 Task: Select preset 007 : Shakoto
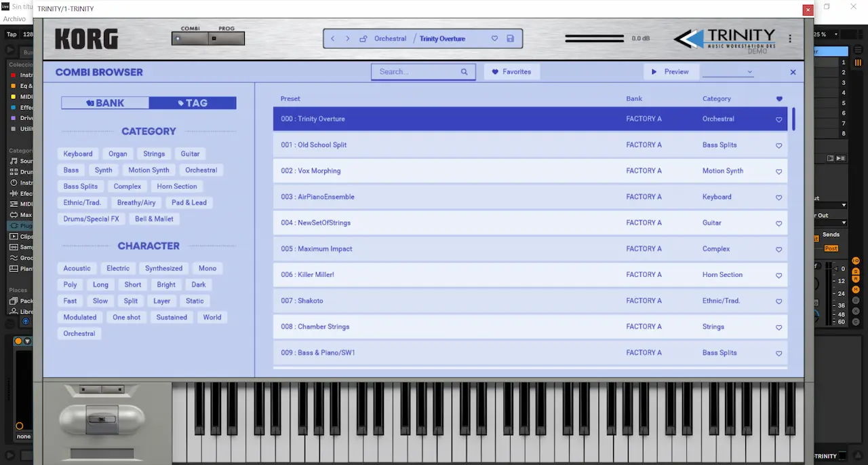530,301
